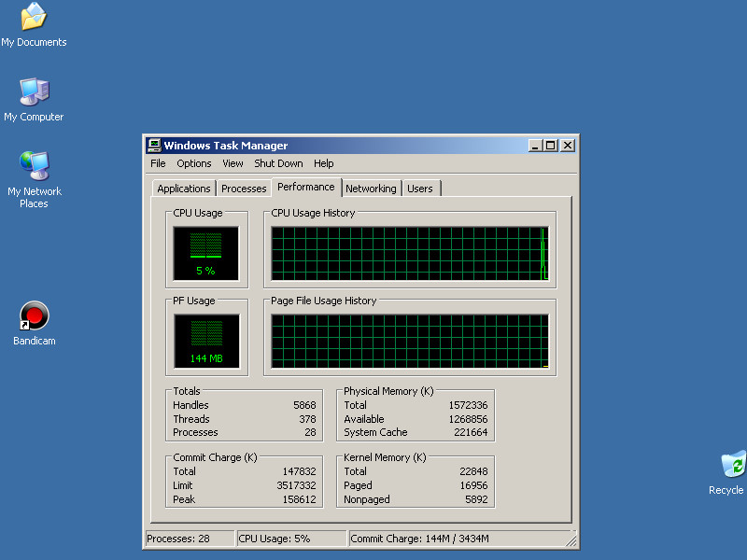Click Physical Memory Total value 1572336

pos(469,405)
